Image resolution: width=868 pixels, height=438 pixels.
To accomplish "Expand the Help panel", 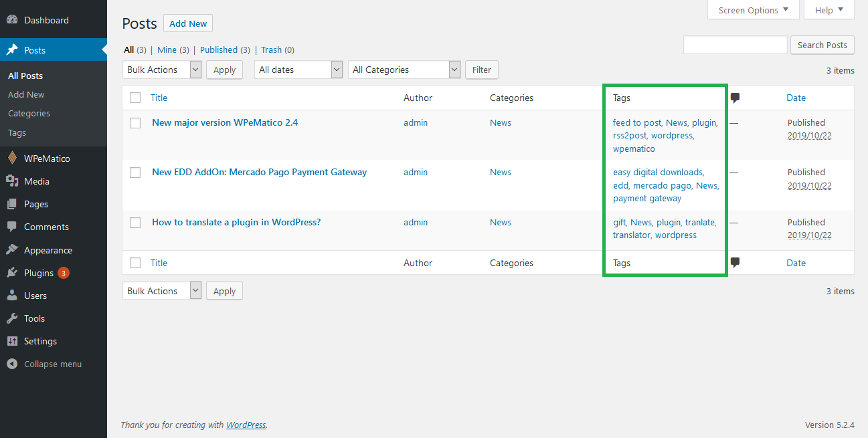I will point(829,10).
